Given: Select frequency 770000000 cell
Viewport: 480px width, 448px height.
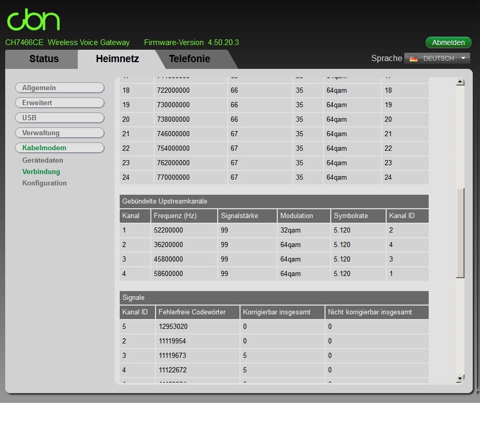Looking at the screenshot, I should [190, 177].
